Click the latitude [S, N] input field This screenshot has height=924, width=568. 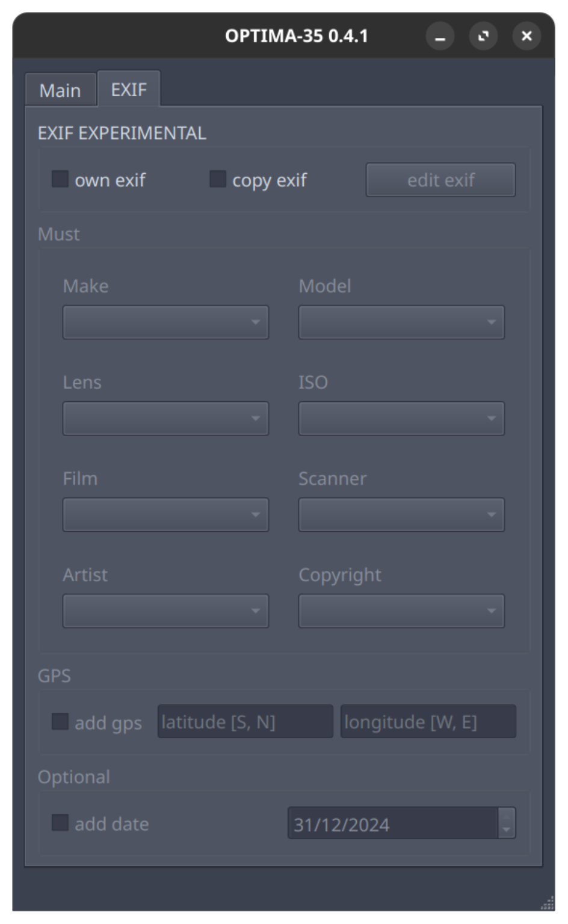tap(245, 721)
